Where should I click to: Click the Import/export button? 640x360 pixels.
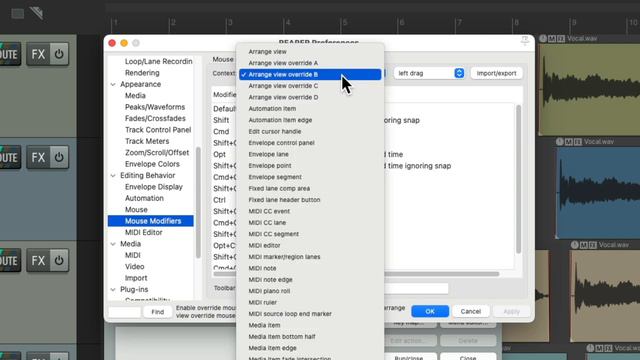pos(496,73)
